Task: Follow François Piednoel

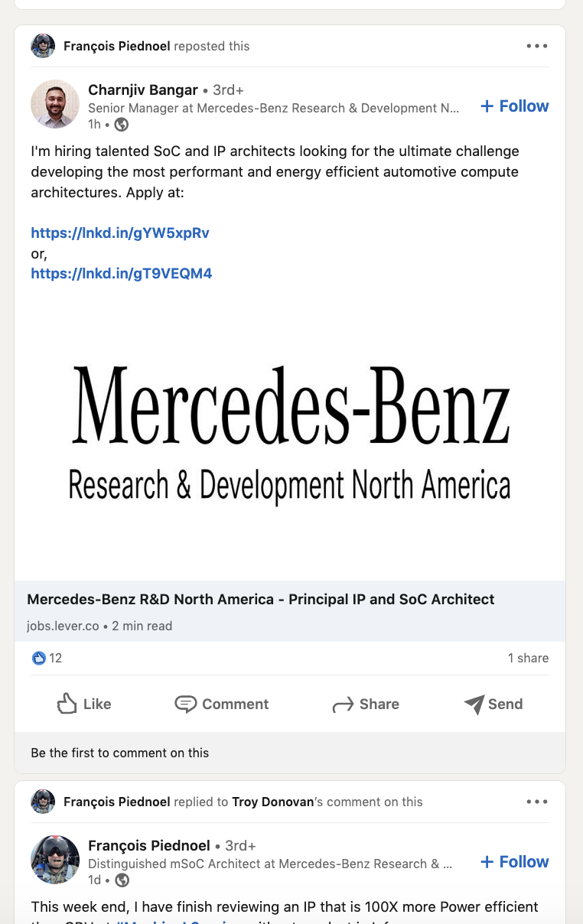Action: [515, 862]
